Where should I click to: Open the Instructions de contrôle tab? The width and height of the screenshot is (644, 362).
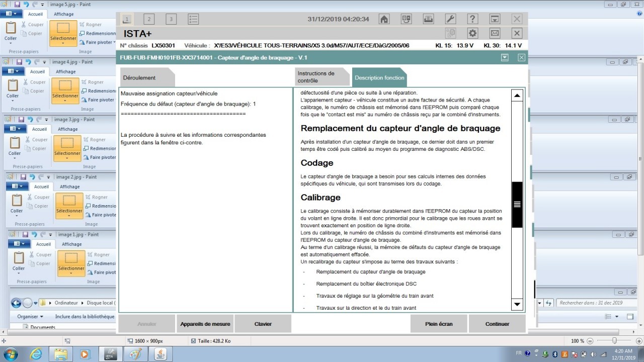tap(323, 77)
